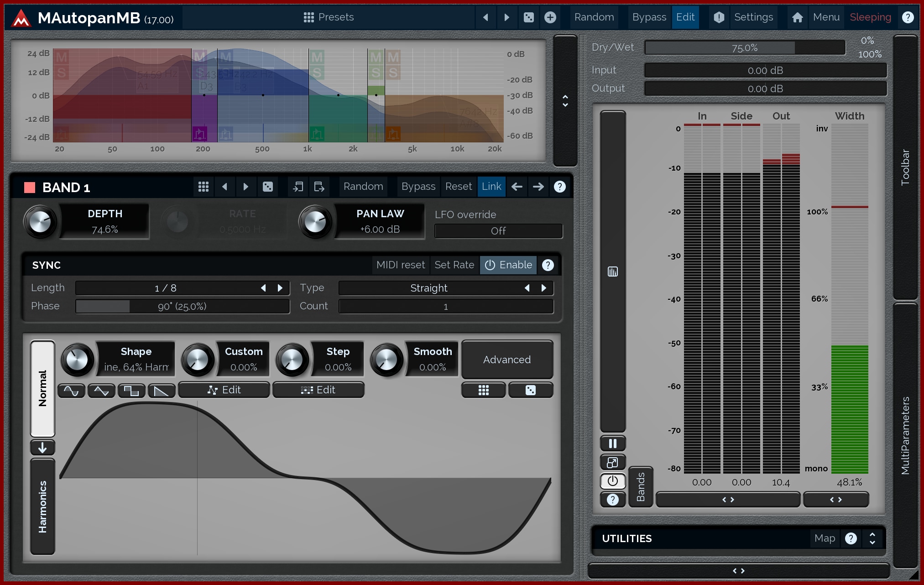Click the Band 1 randomize dice icon
The width and height of the screenshot is (924, 585).
click(x=268, y=187)
